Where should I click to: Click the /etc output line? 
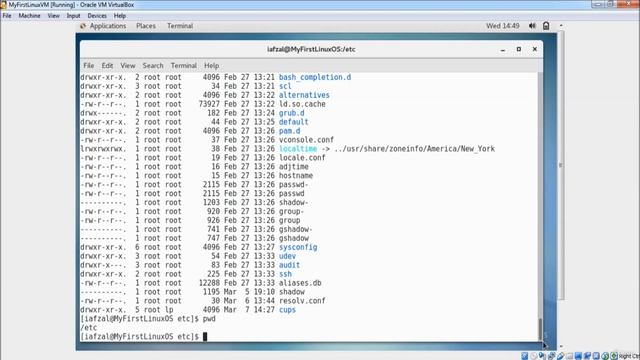click(89, 328)
